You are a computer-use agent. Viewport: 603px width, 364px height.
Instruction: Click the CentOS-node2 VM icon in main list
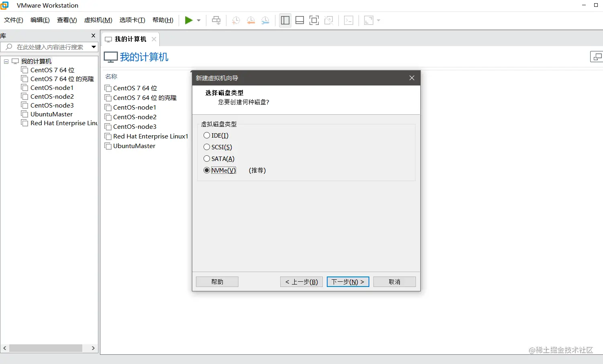tap(108, 117)
